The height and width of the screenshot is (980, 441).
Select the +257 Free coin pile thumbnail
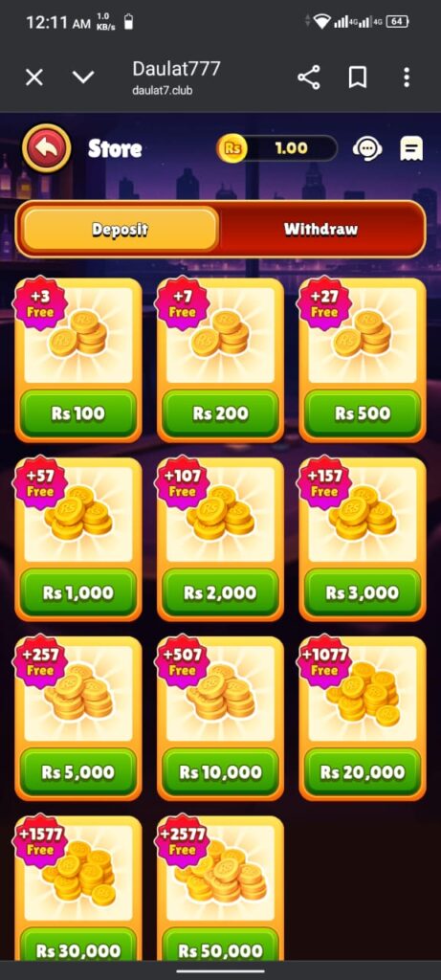pos(78,693)
